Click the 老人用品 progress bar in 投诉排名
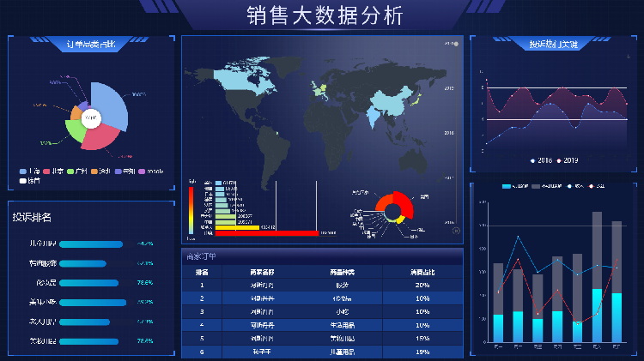 coord(85,322)
